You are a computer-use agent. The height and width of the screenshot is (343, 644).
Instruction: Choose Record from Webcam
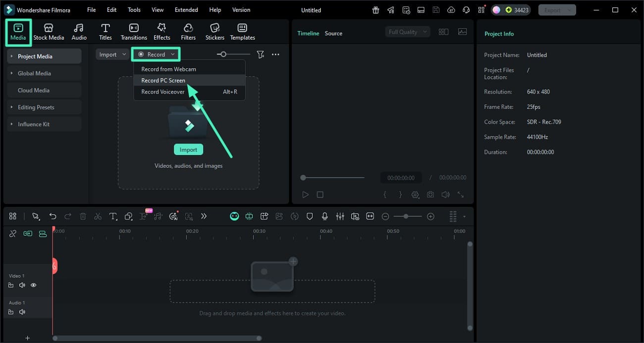189,69
